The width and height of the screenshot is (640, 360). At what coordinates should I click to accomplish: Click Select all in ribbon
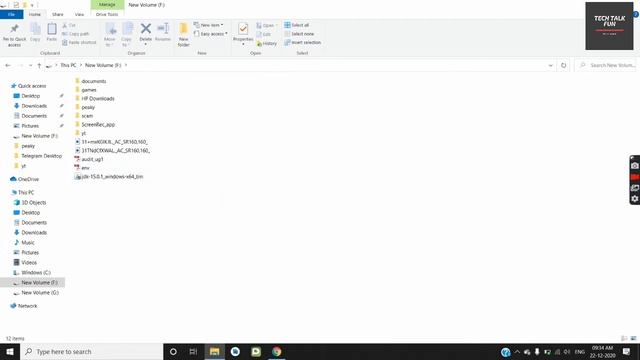click(297, 25)
